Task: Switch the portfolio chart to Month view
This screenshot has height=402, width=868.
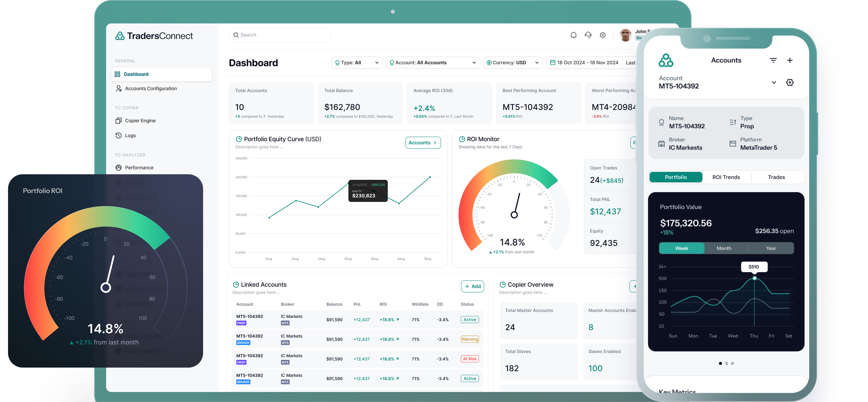Action: (723, 248)
